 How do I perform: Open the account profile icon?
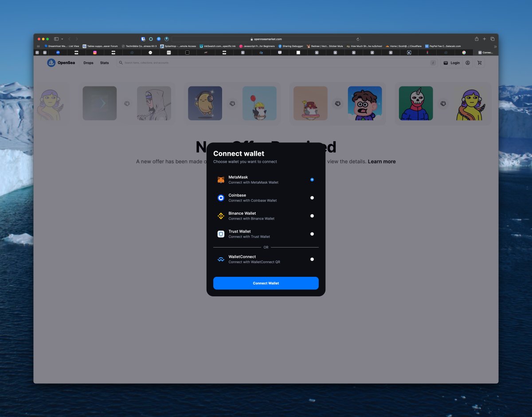pyautogui.click(x=467, y=63)
